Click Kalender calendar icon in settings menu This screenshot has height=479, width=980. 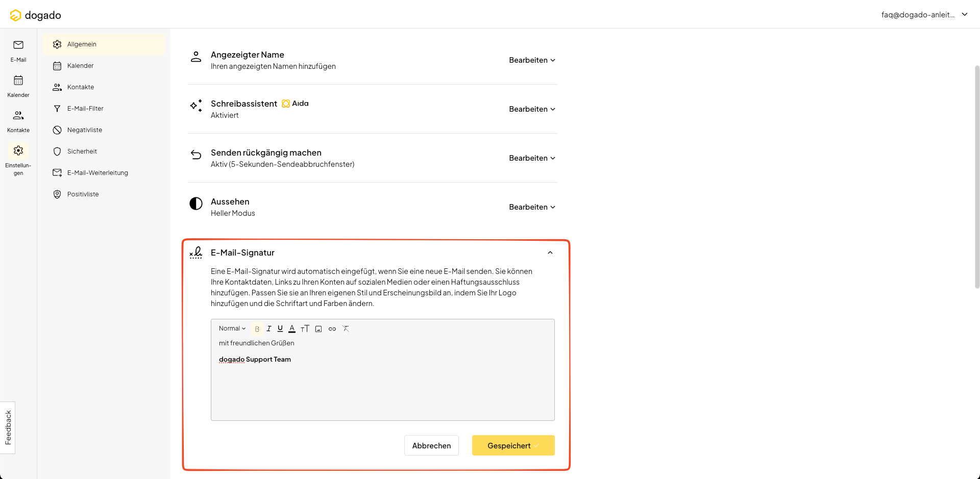pos(57,66)
